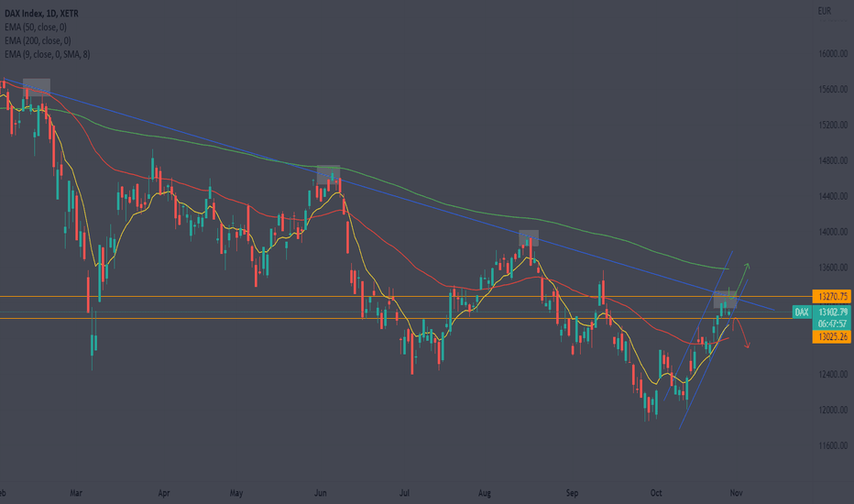Viewport: 854px width, 504px height.
Task: Click the 13025.26 orange price label
Action: [832, 336]
